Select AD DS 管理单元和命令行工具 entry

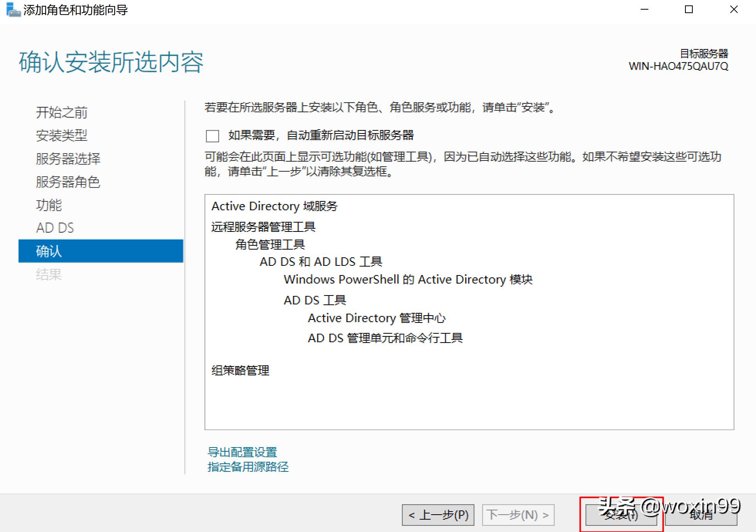click(x=385, y=338)
